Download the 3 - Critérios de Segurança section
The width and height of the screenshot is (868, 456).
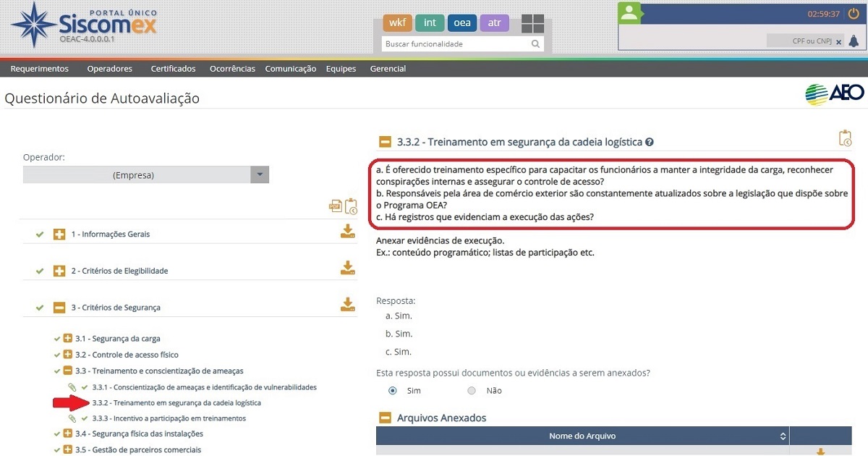click(x=347, y=305)
